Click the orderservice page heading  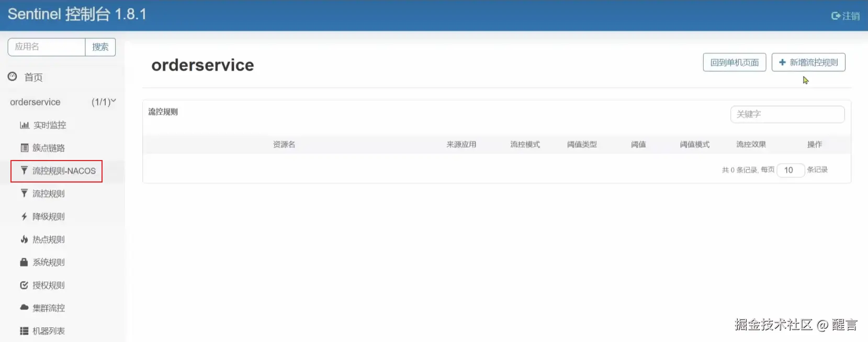(x=202, y=65)
